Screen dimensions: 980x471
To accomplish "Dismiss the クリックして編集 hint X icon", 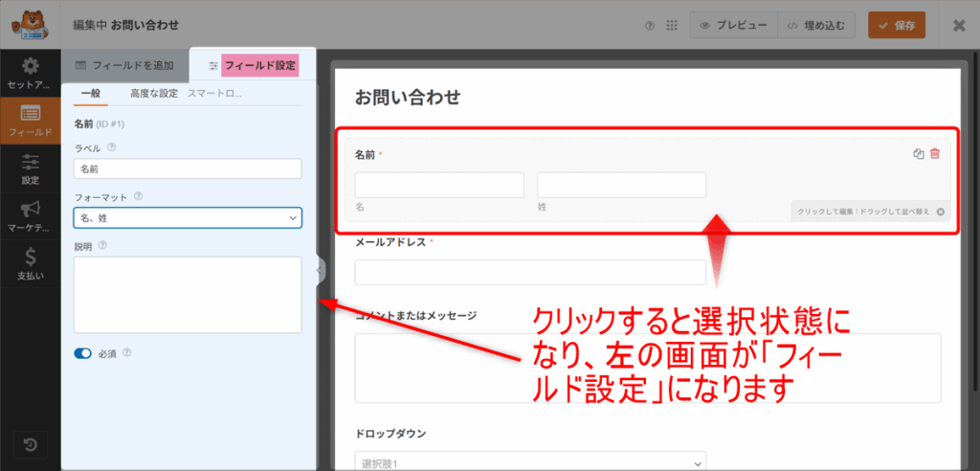I will point(941,212).
